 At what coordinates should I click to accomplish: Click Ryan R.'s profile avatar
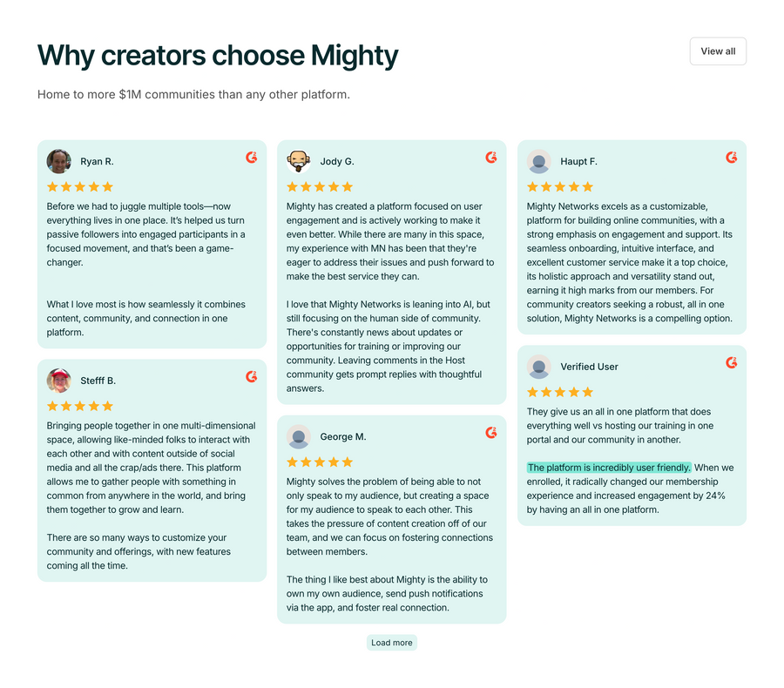coord(58,160)
